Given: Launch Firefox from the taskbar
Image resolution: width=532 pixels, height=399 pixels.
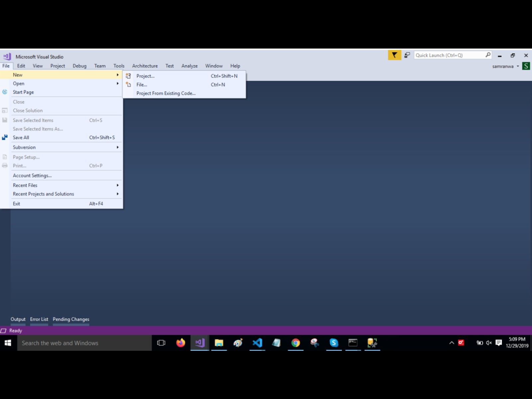Looking at the screenshot, I should (x=181, y=343).
